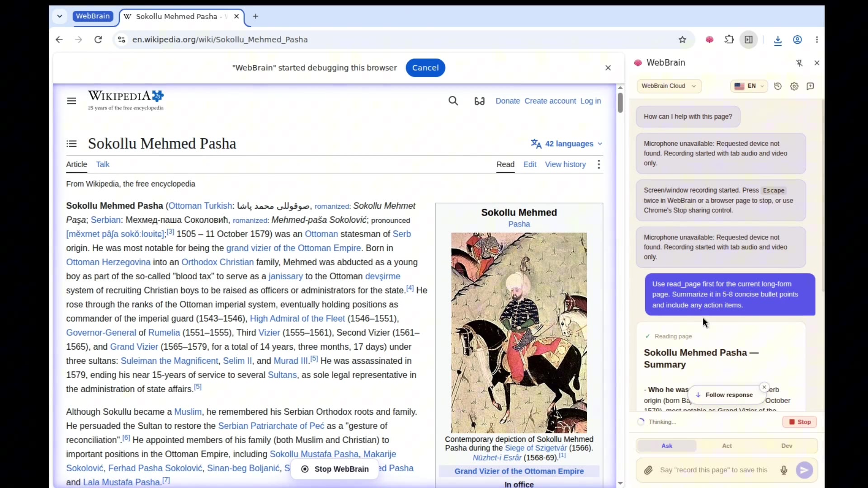
Task: Activate the microphone voice input
Action: [784, 470]
